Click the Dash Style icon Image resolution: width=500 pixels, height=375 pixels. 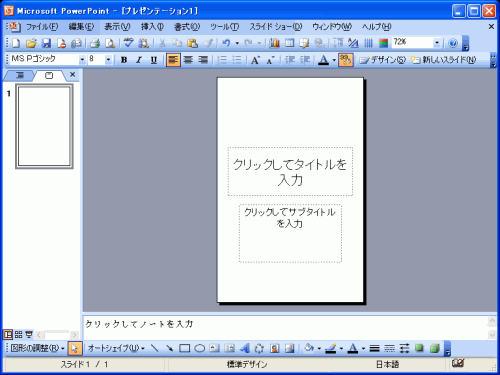tap(389, 348)
